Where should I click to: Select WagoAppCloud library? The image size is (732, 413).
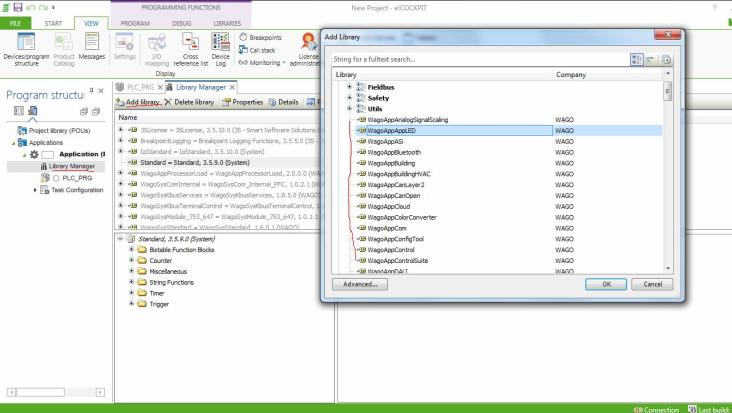coord(389,206)
